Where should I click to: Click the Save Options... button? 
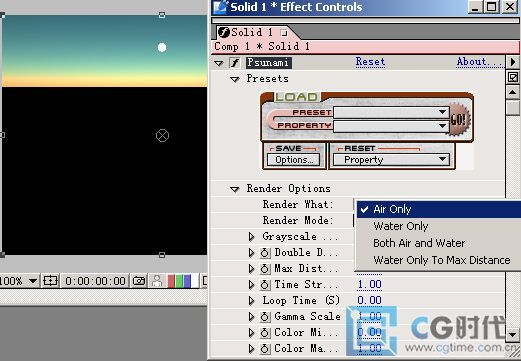pyautogui.click(x=293, y=160)
